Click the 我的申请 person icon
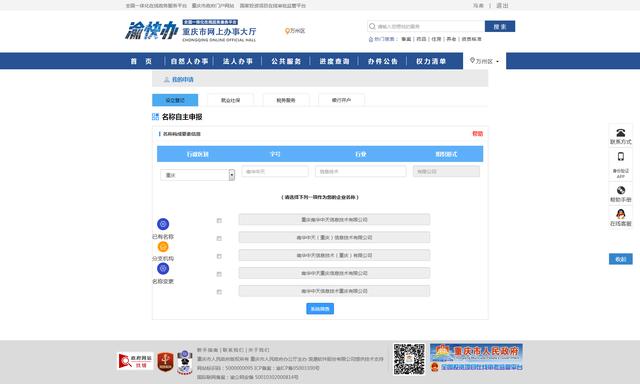Image resolution: width=640 pixels, height=384 pixels. [167, 80]
